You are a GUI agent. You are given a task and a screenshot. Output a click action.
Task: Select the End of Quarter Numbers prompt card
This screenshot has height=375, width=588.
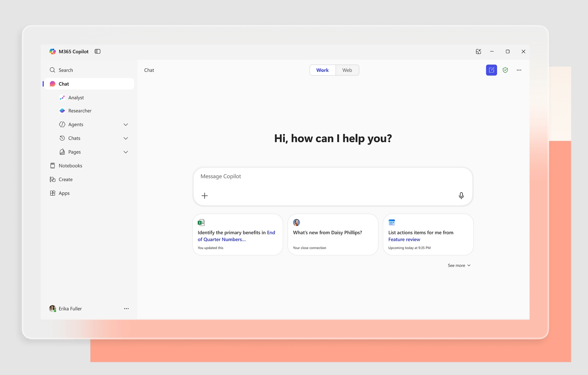(238, 234)
